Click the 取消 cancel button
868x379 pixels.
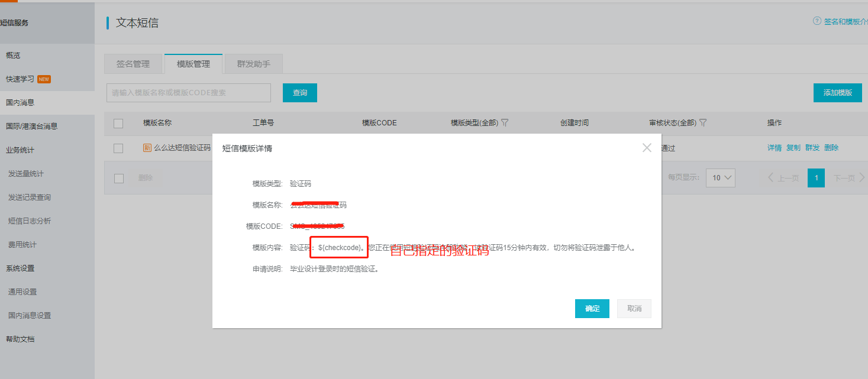634,309
